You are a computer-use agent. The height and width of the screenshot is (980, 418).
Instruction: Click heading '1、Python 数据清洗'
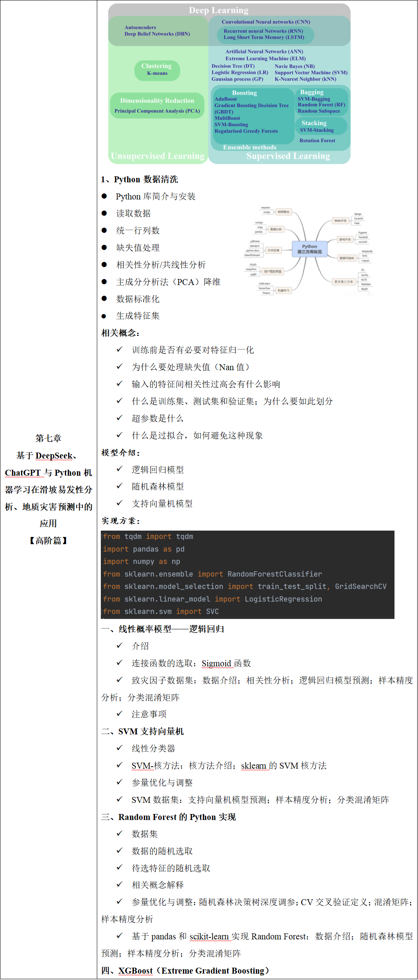139,179
